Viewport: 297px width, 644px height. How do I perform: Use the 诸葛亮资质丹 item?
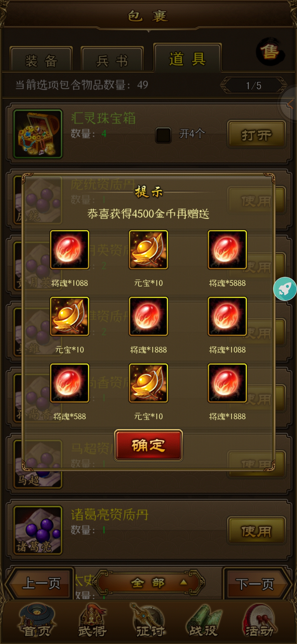(x=257, y=531)
